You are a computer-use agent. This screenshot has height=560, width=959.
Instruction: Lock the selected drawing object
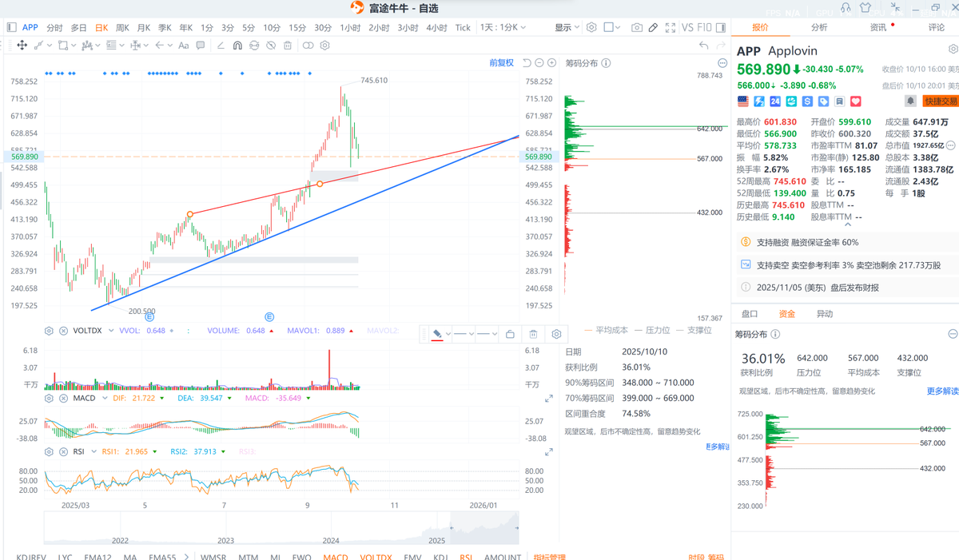coord(510,334)
